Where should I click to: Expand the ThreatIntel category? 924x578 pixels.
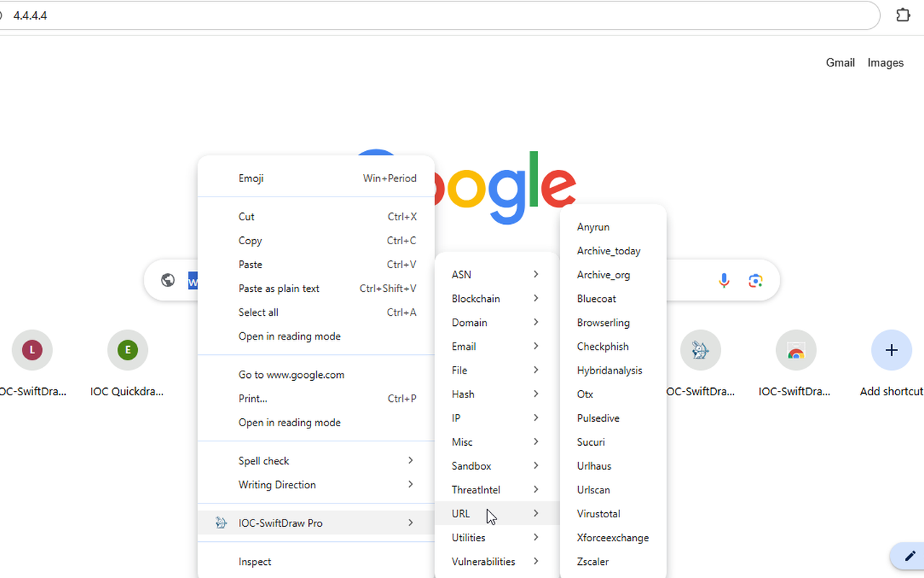(x=497, y=489)
